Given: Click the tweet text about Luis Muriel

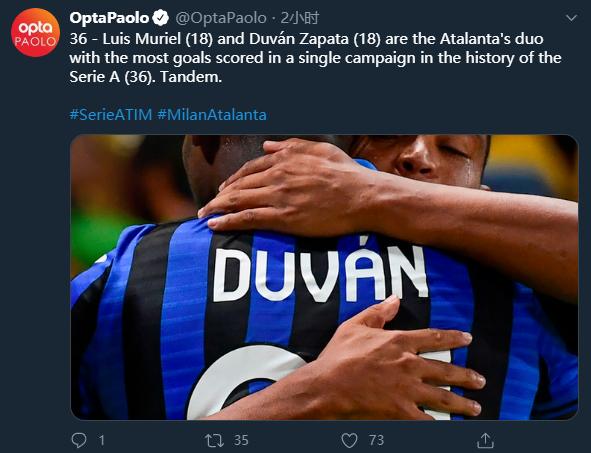Looking at the screenshot, I should click(x=315, y=58).
